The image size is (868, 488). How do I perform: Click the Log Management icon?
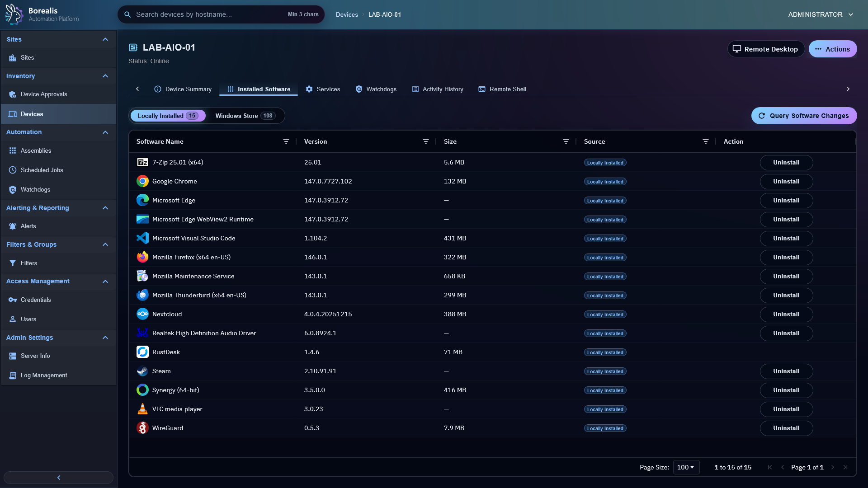pos(13,375)
